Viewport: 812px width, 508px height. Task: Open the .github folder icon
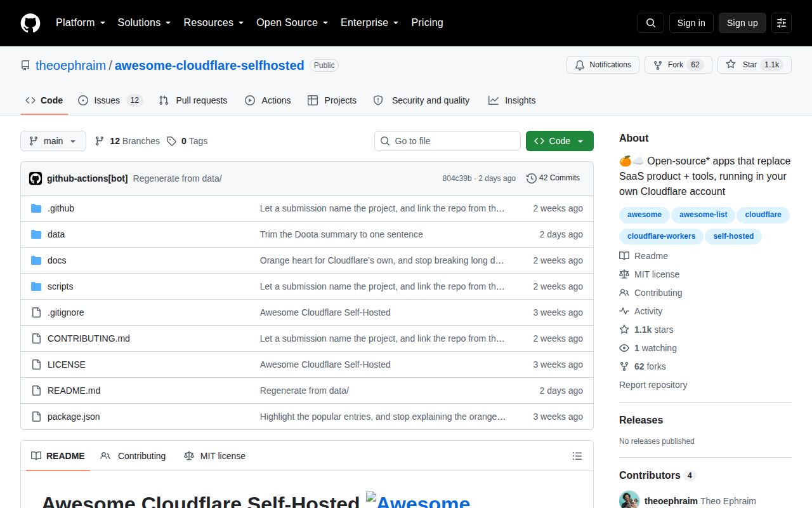[x=36, y=208]
